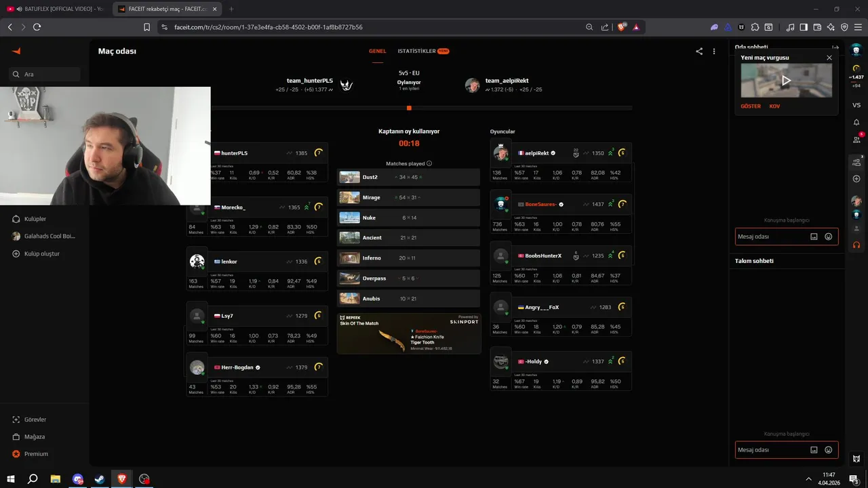
Task: Select the Dust2 map row
Action: (x=408, y=177)
